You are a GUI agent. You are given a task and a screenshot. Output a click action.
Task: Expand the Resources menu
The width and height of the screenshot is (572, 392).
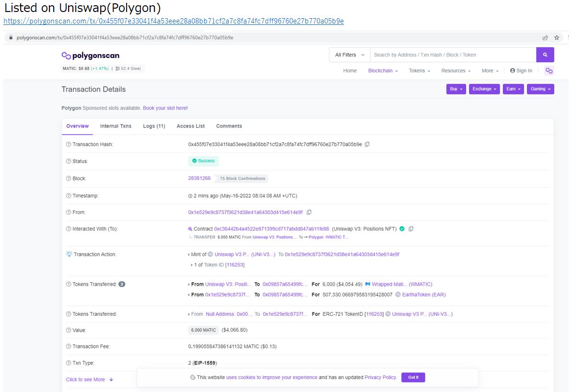pyautogui.click(x=456, y=71)
